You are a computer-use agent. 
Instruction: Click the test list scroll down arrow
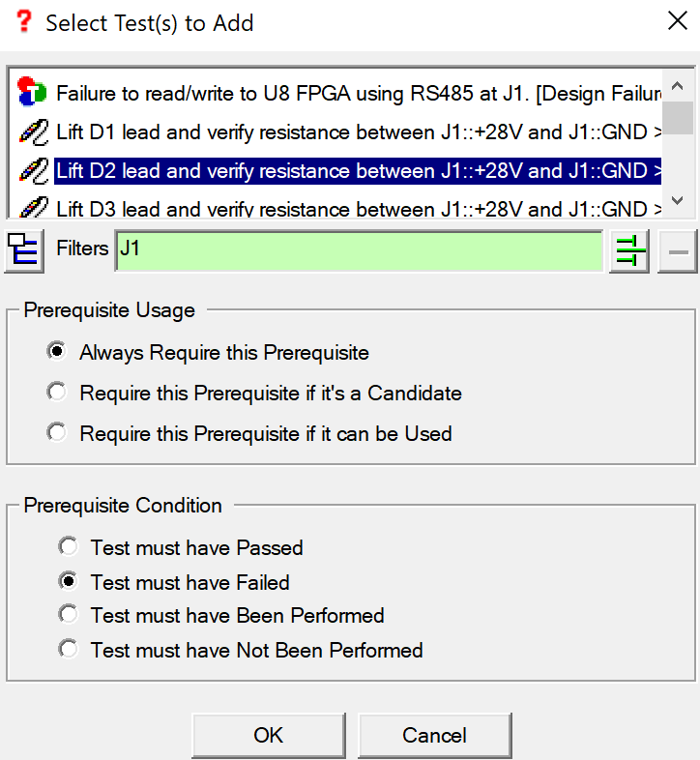pyautogui.click(x=677, y=200)
